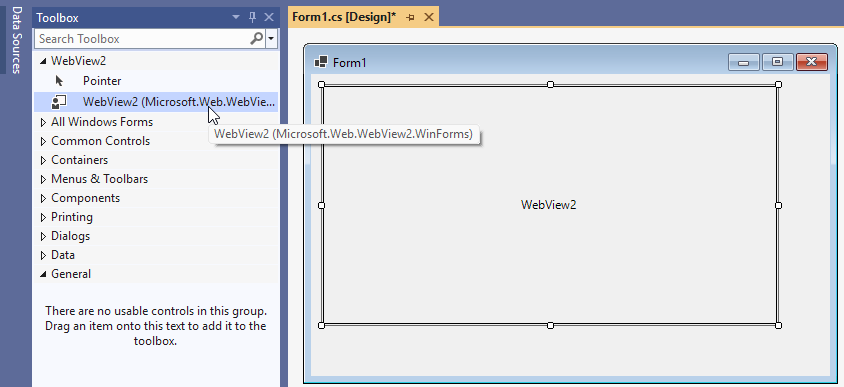Expand the All Windows Forms group
Viewport: 844px width, 387px height.
coord(43,122)
